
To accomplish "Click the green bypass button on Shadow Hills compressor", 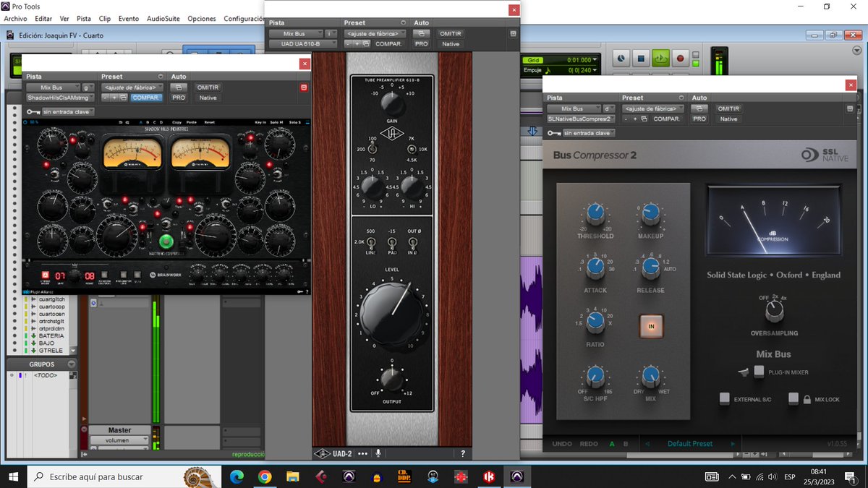I will pyautogui.click(x=166, y=241).
